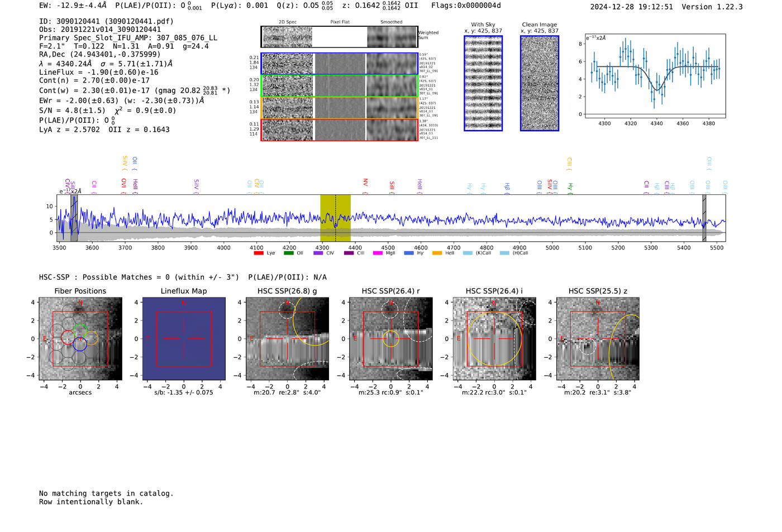This screenshot has width=782, height=532.
Task: Click the Smoothed column header
Action: [392, 22]
